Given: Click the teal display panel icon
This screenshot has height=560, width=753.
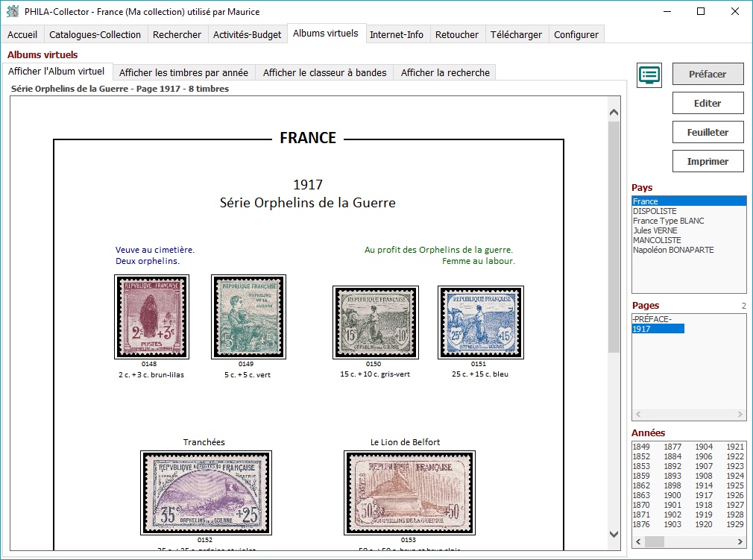Looking at the screenshot, I should click(649, 75).
